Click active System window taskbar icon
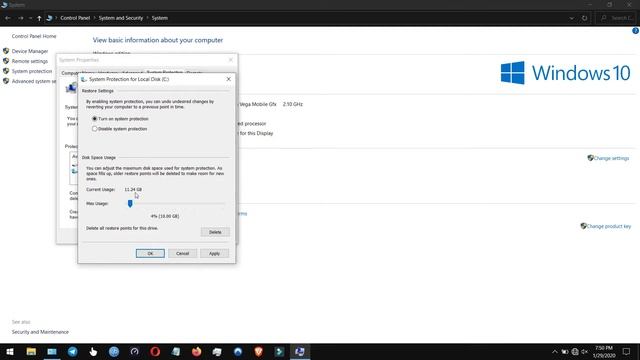 (300, 352)
